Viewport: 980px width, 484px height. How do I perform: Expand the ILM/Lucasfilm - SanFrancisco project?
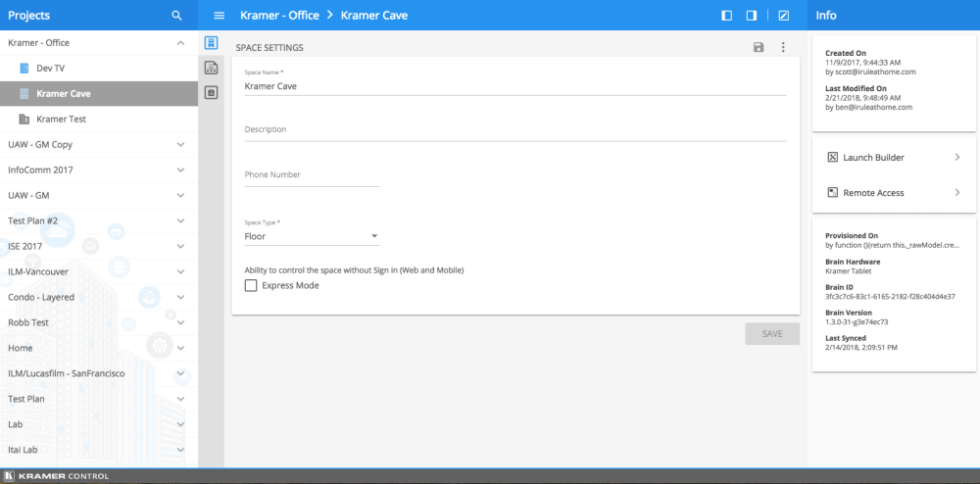(180, 373)
